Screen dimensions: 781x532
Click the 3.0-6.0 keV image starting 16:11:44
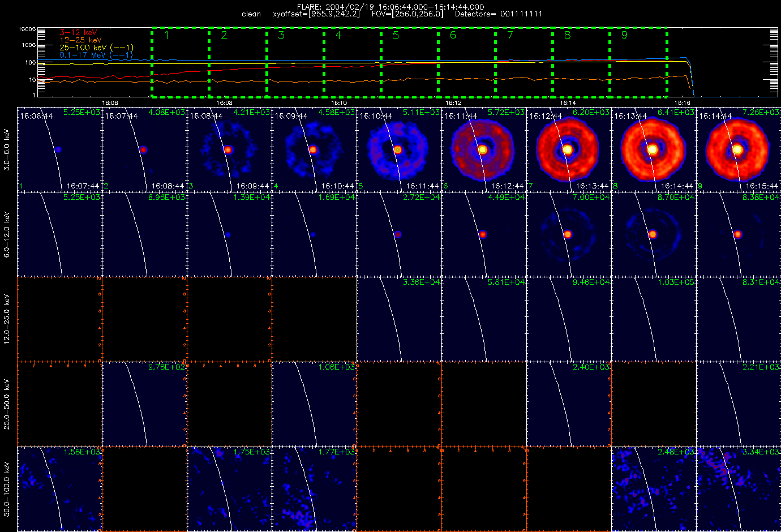[484, 149]
